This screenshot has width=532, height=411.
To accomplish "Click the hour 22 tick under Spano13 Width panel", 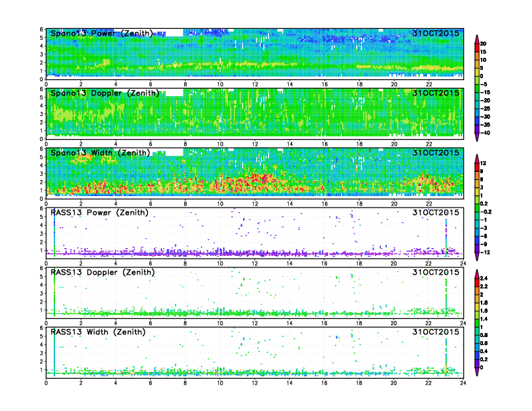I will (x=429, y=203).
